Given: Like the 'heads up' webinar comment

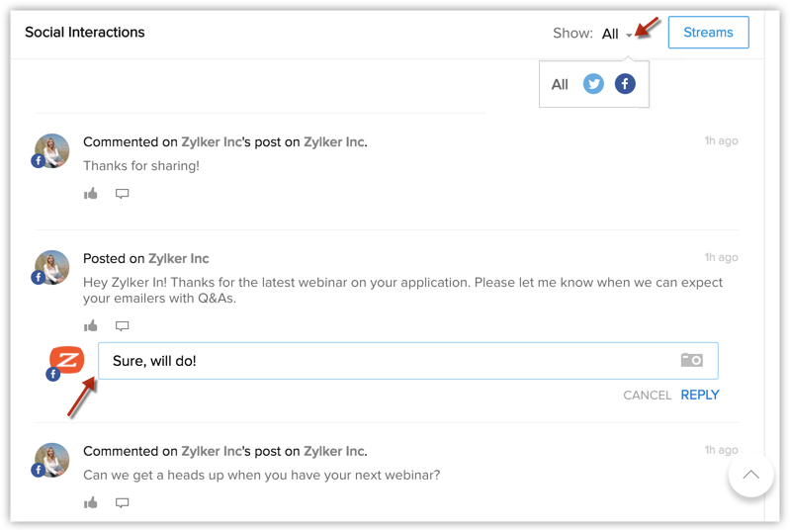Looking at the screenshot, I should [91, 502].
